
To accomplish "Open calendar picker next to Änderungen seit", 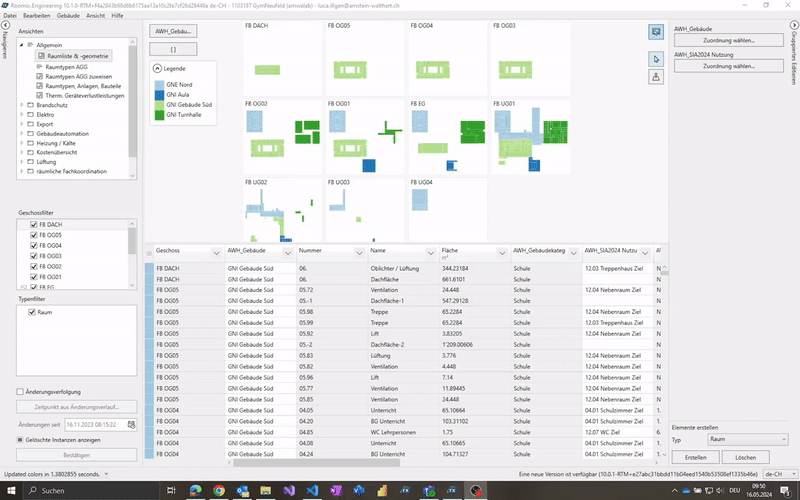I will [131, 425].
